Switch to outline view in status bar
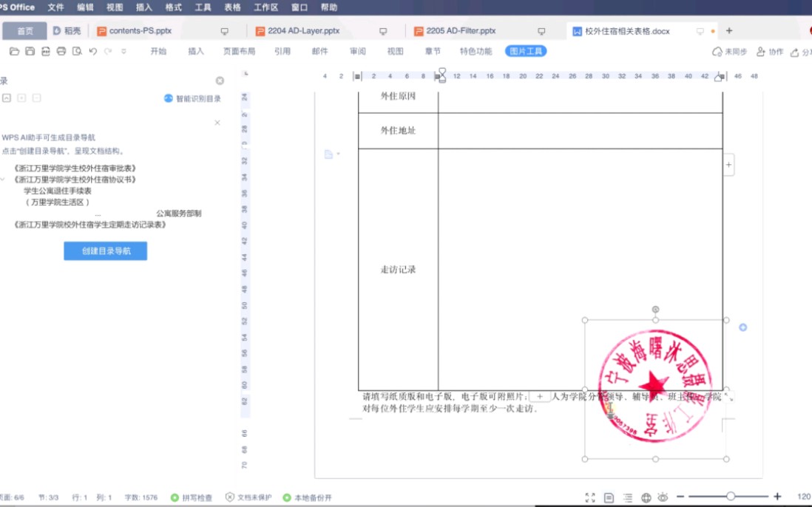This screenshot has width=812, height=507. [x=627, y=497]
